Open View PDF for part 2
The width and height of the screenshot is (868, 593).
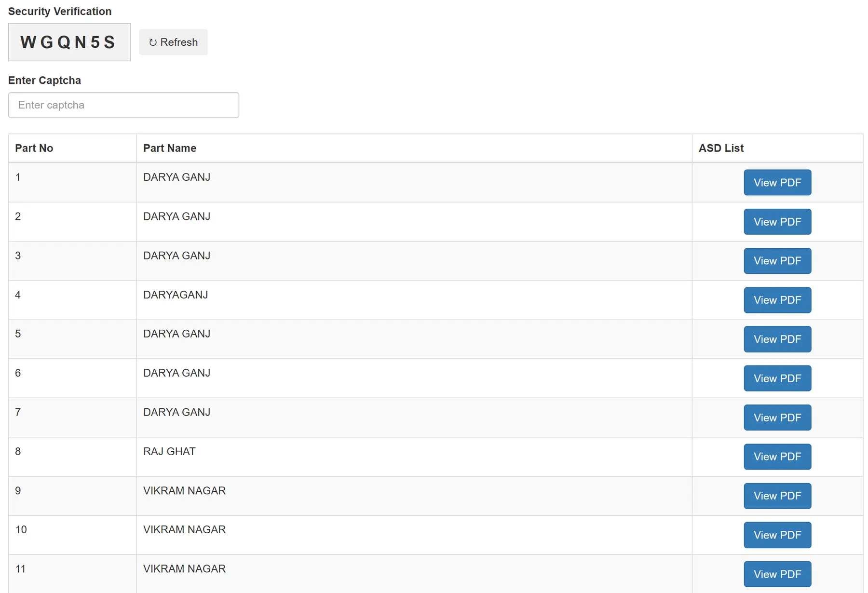point(777,222)
